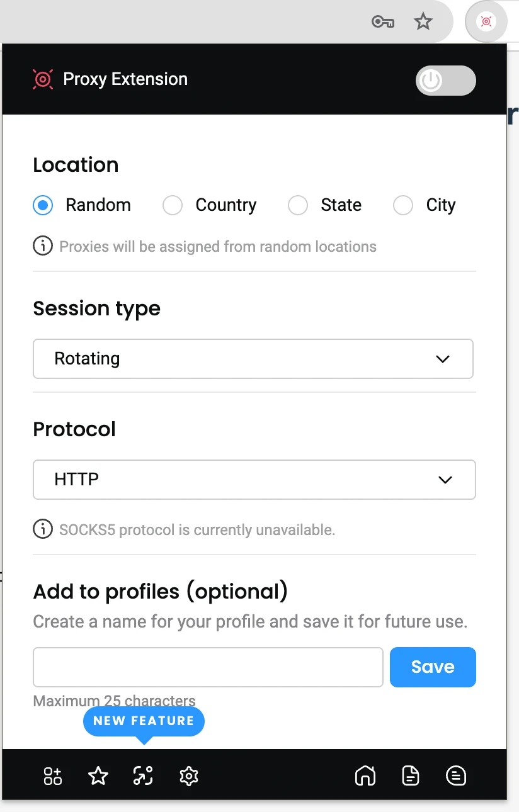
Task: Open the profiles grid icon
Action: pyautogui.click(x=52, y=776)
